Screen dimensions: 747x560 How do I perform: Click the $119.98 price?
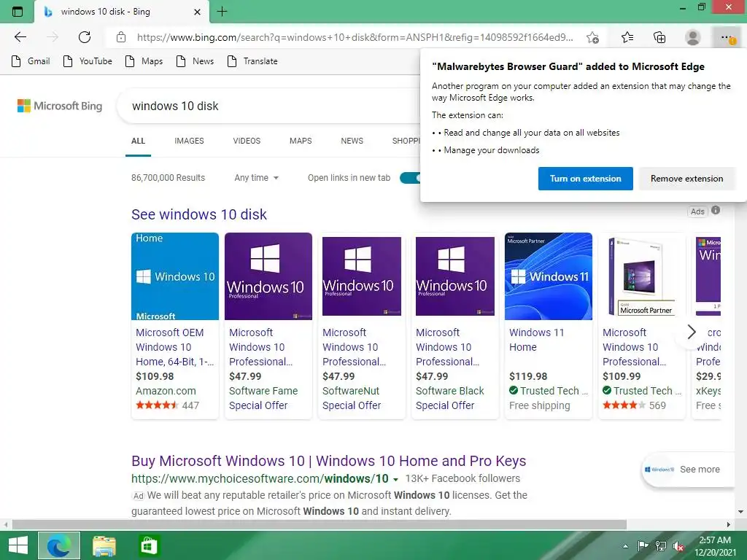pos(528,376)
